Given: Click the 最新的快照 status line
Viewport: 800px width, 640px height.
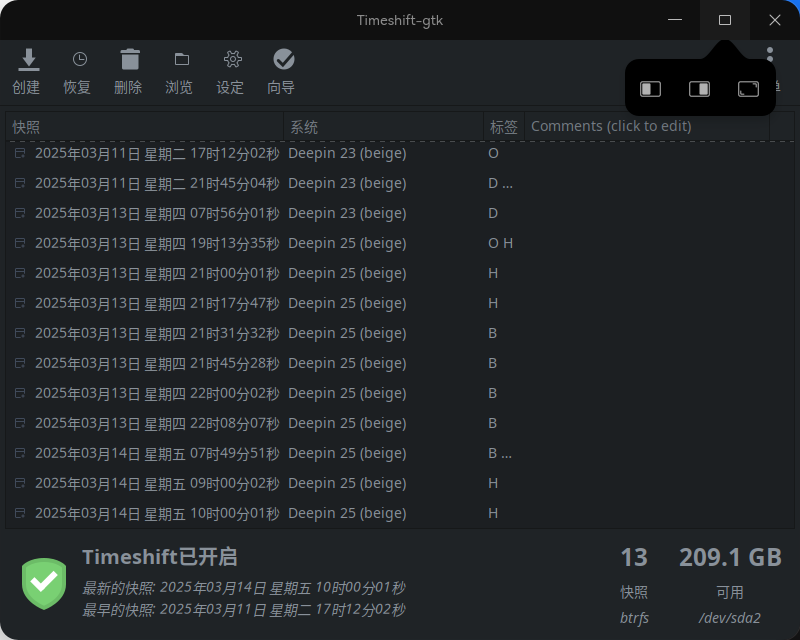Looking at the screenshot, I should (244, 588).
